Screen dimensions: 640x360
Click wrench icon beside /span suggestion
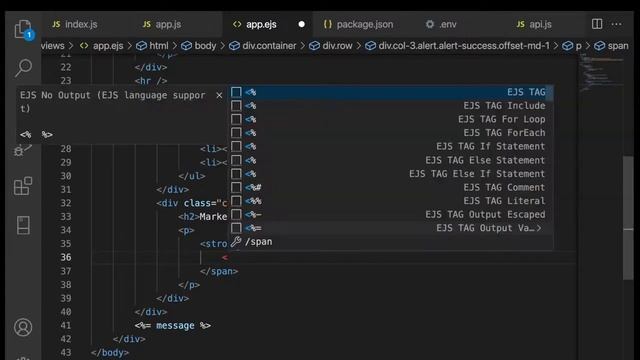[x=236, y=242]
